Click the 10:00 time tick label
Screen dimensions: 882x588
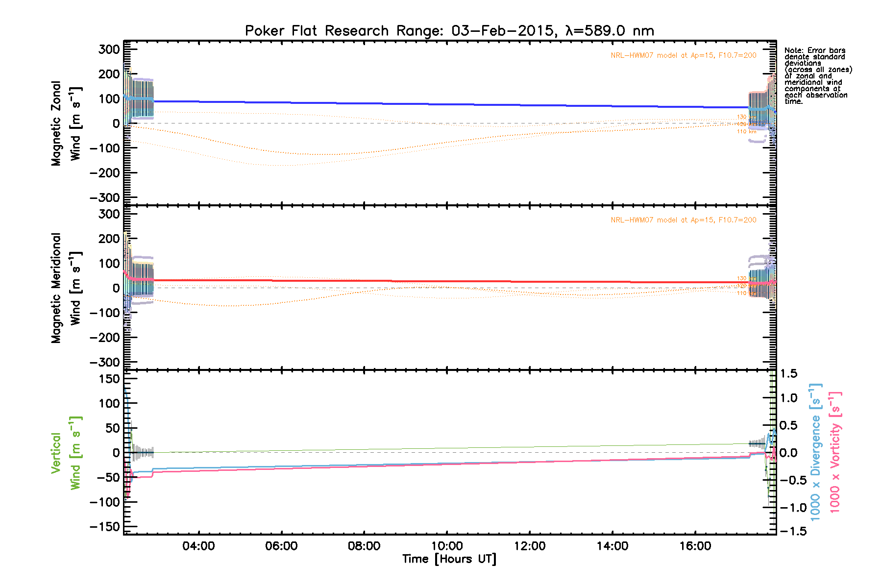(447, 546)
